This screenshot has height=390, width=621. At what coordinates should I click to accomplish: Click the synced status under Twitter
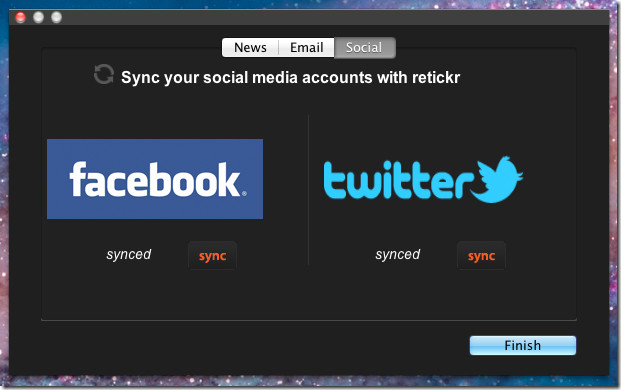click(x=398, y=254)
